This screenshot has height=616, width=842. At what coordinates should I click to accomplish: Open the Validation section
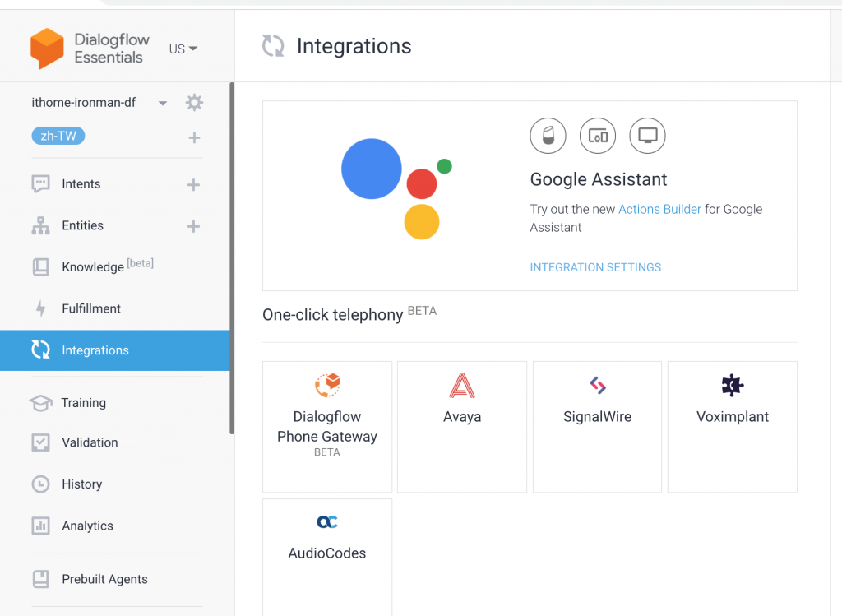(90, 442)
